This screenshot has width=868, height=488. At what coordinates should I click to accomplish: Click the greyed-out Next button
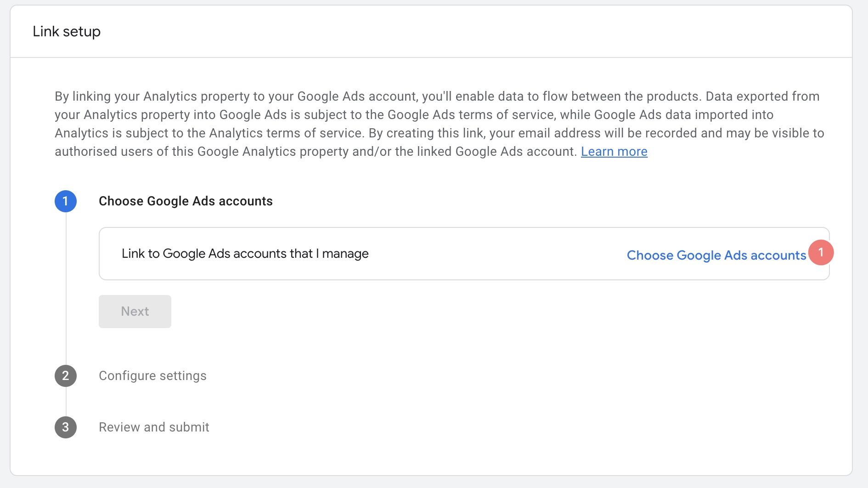click(135, 312)
